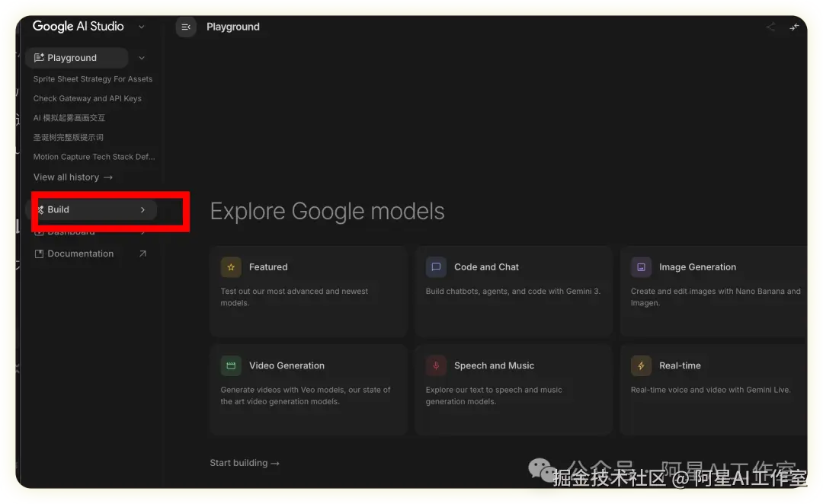Image resolution: width=823 pixels, height=504 pixels.
Task: Click the Real-time lightning bolt icon
Action: point(641,365)
